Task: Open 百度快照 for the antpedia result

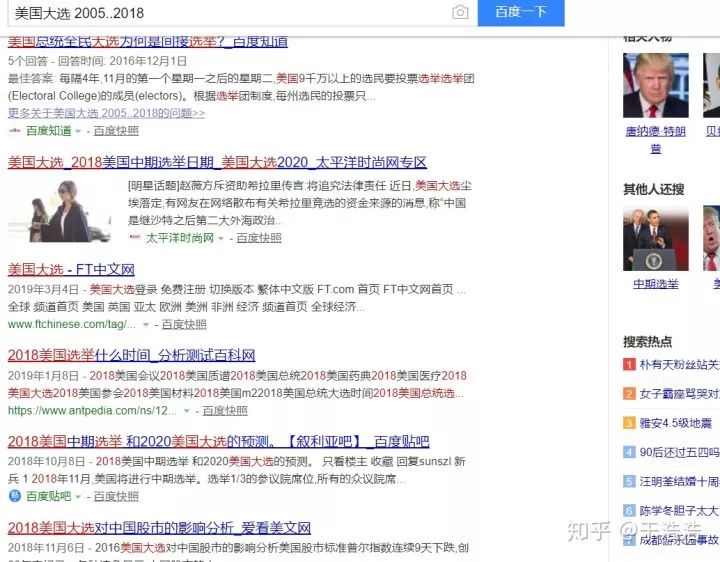Action: (225, 410)
